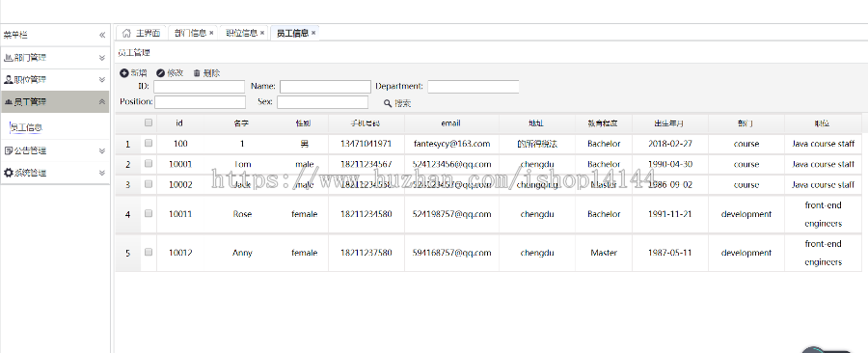This screenshot has width=868, height=353.
Task: Check the row for Anny 10012
Action: point(149,252)
